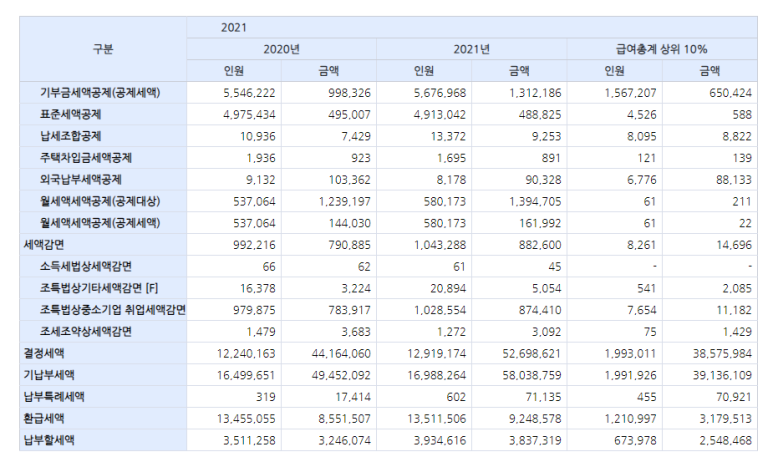Select cell value 49,452,092
The width and height of the screenshot is (773, 457).
[x=341, y=375]
